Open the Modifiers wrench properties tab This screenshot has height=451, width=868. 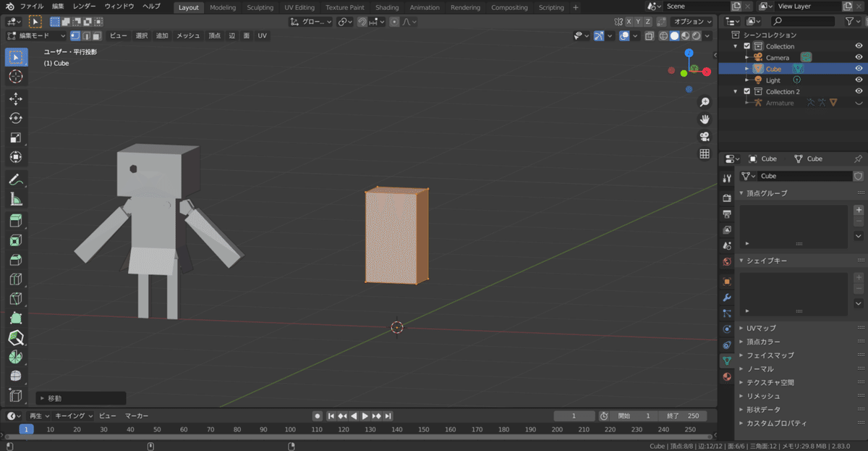tap(727, 298)
